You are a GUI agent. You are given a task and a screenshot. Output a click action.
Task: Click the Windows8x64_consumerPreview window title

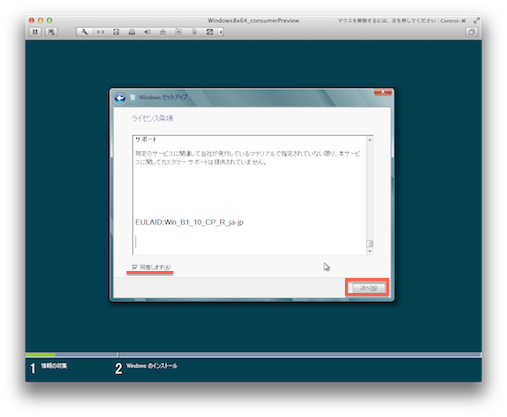(x=253, y=21)
